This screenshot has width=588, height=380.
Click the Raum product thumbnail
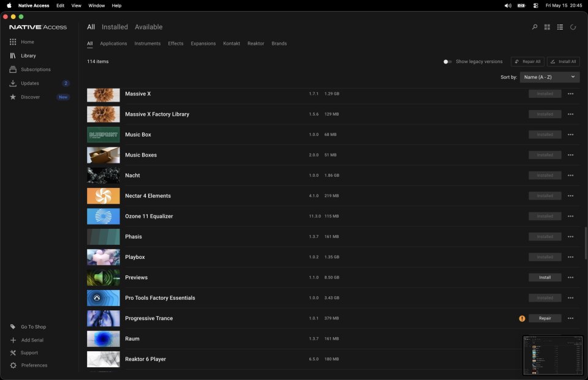click(103, 339)
